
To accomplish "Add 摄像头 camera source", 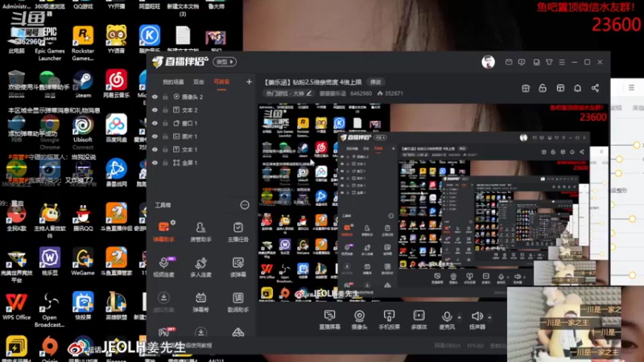I will 359,320.
